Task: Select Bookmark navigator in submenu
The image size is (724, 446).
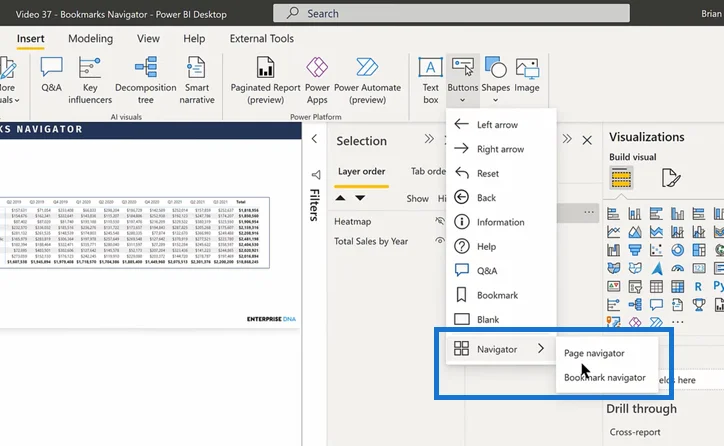Action: 607,378
